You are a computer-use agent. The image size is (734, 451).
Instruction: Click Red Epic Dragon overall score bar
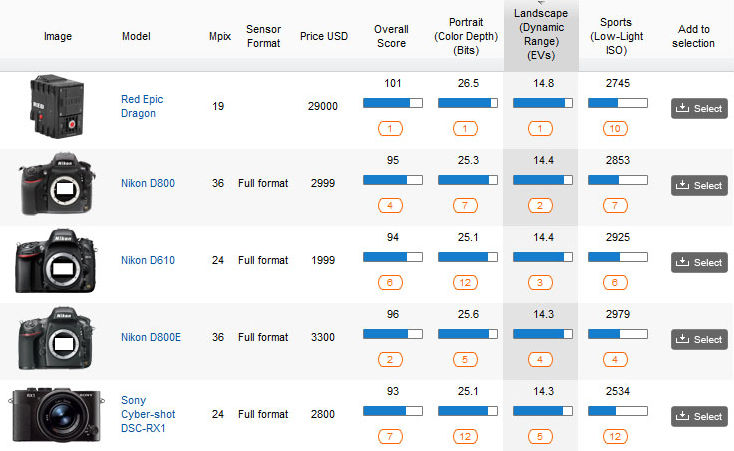(x=392, y=103)
